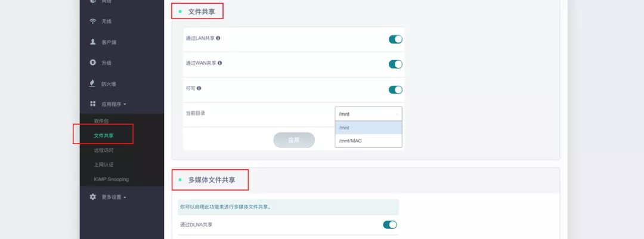Open the 当前目录 directory dropdown
This screenshot has height=239, width=644.
369,114
